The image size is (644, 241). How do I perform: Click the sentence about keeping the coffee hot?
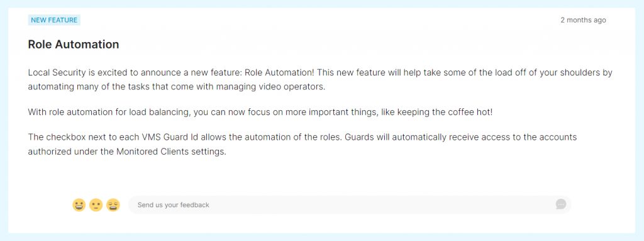point(260,112)
